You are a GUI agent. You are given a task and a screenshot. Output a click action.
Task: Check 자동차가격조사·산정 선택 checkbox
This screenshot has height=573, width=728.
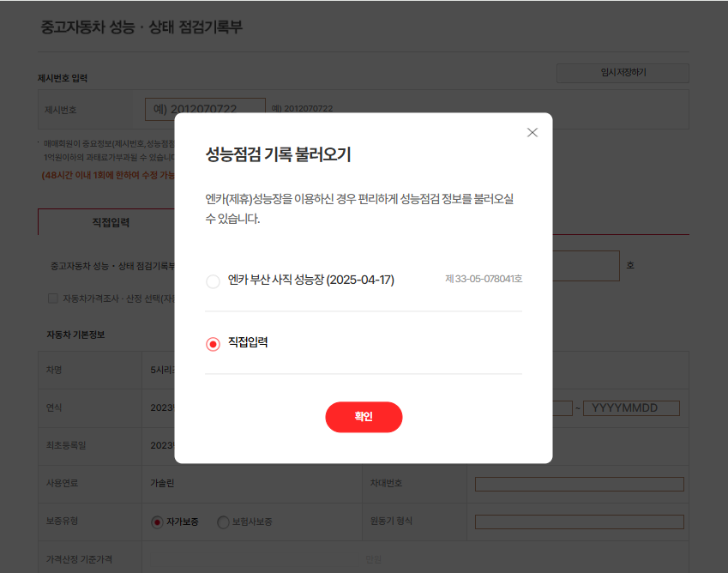coord(53,299)
